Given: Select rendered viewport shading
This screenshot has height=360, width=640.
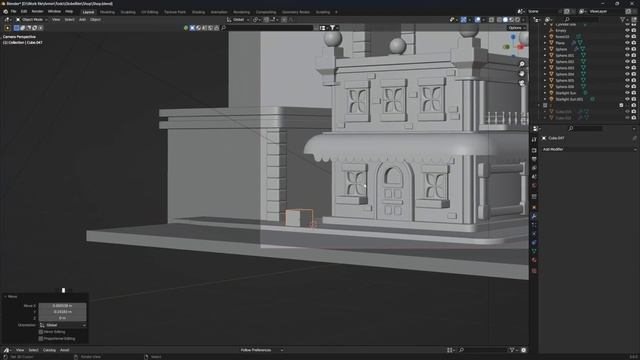Looking at the screenshot, I should [x=518, y=20].
